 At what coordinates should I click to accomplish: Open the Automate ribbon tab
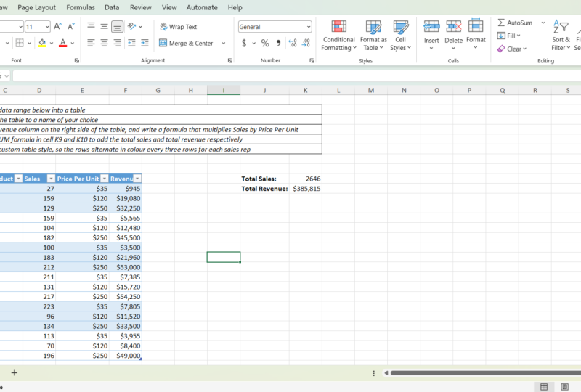pos(202,7)
